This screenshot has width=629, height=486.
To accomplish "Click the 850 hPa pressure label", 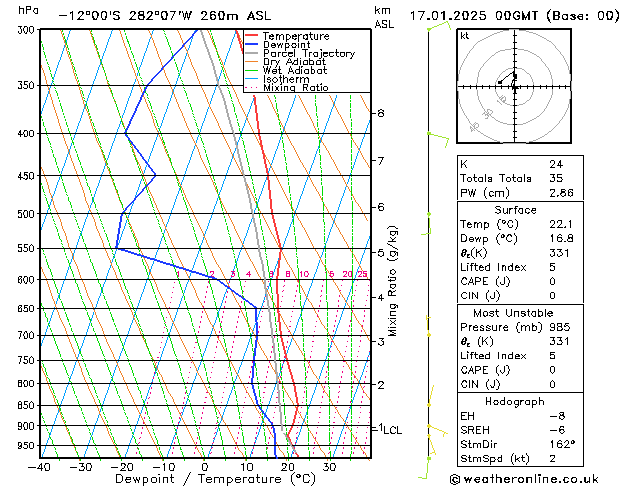I will click(x=28, y=406).
